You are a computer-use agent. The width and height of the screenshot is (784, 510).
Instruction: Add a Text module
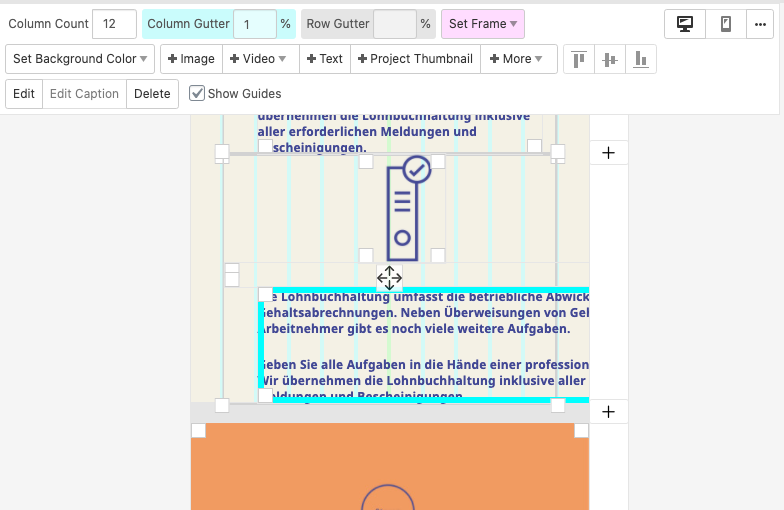pos(325,59)
